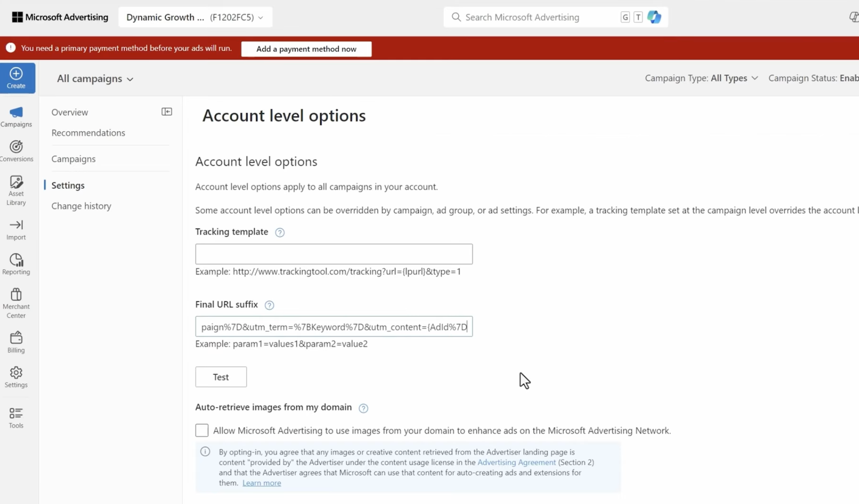Open the Advertising Agreement link
Viewport: 859px width, 504px height.
point(516,462)
